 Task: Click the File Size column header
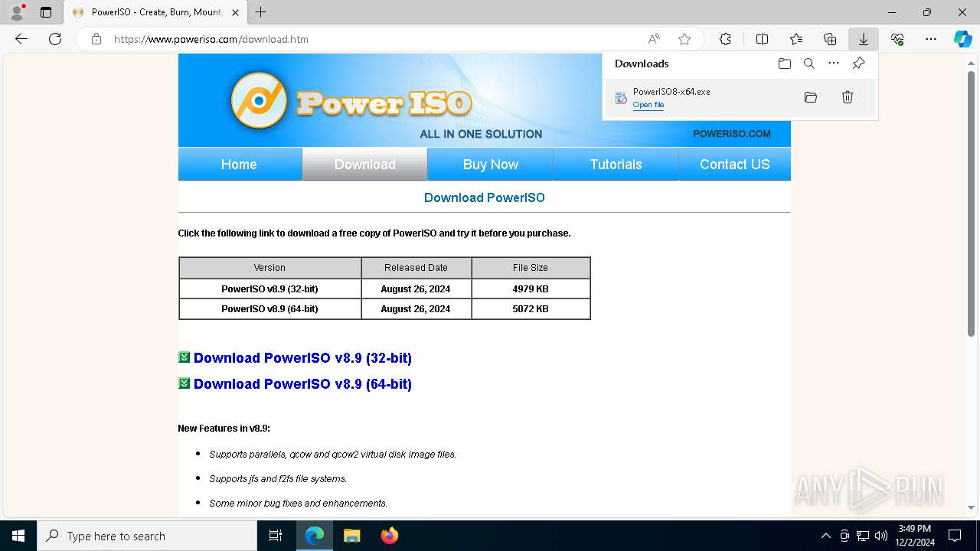click(531, 268)
